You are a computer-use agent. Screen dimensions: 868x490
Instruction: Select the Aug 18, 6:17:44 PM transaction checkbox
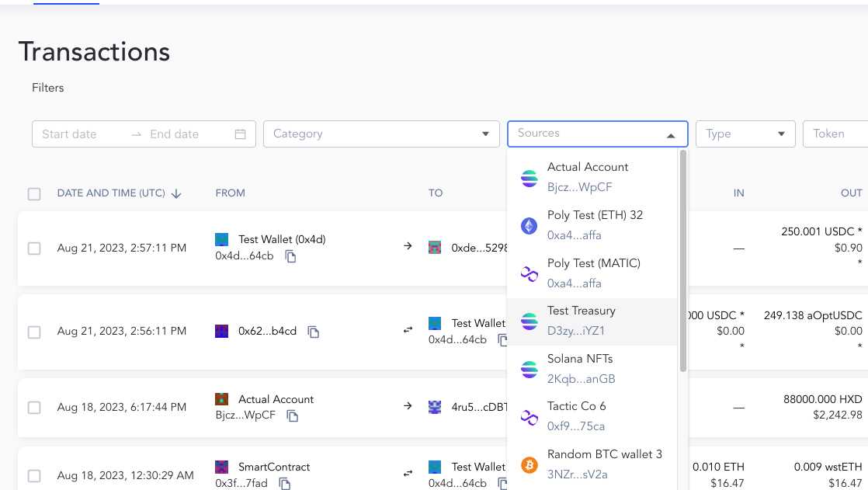[34, 407]
